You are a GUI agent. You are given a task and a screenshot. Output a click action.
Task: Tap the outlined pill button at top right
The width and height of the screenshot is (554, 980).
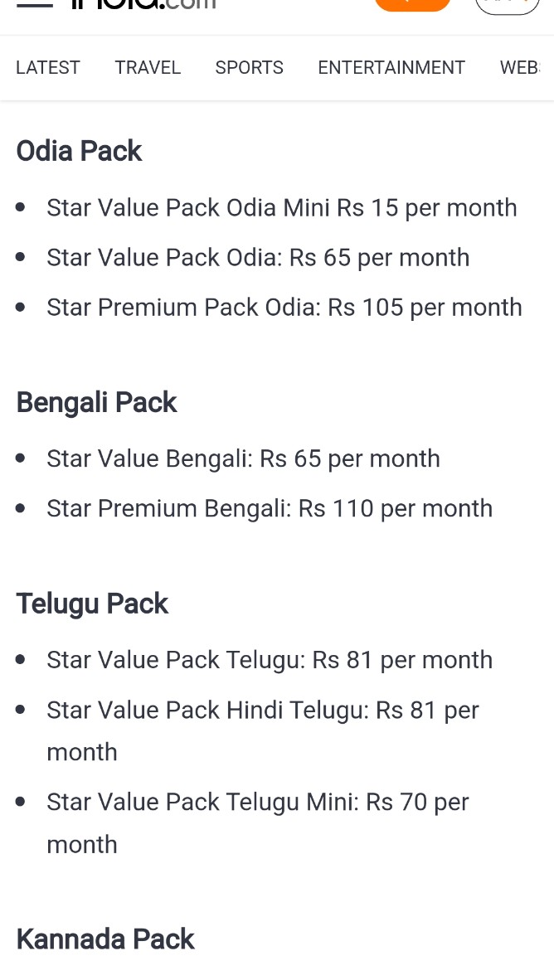tap(507, 5)
